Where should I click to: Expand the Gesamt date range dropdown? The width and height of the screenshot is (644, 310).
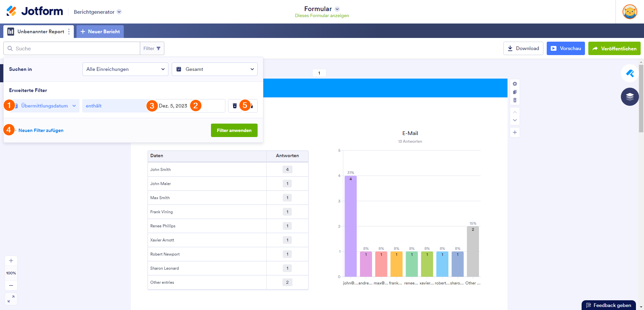[215, 69]
